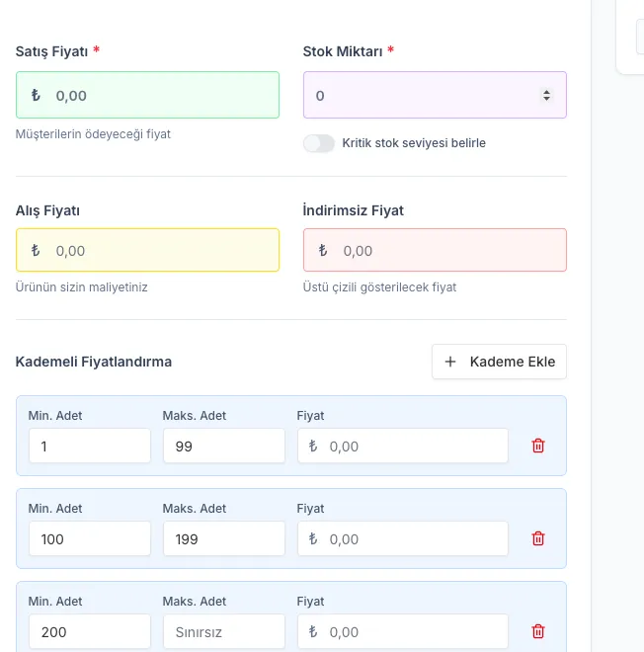Delete the 1–99 quantity tier row
The image size is (644, 652).
coord(538,446)
